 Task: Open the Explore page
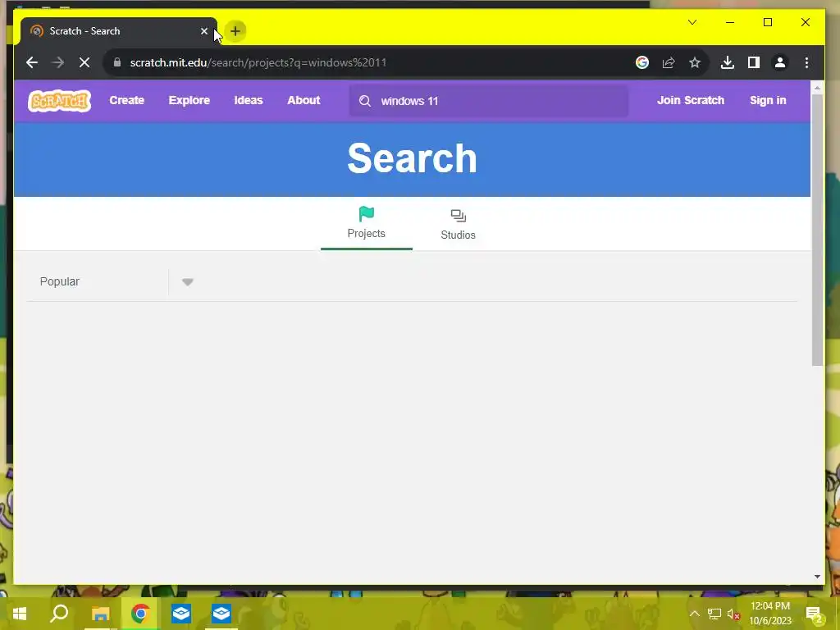click(189, 100)
